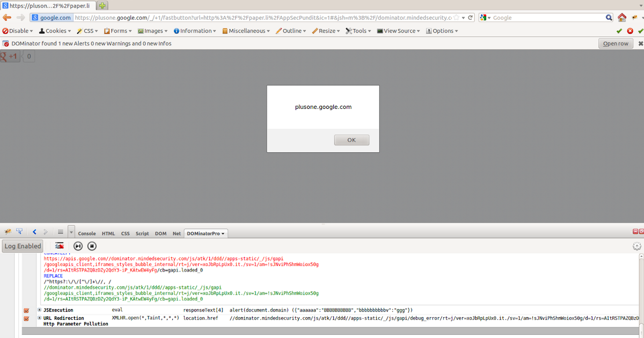Toggle the URL Redirection row checkbox

(26, 319)
